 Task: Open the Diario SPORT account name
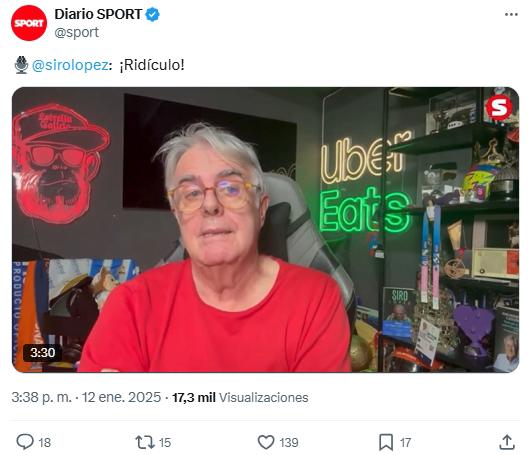pos(98,15)
